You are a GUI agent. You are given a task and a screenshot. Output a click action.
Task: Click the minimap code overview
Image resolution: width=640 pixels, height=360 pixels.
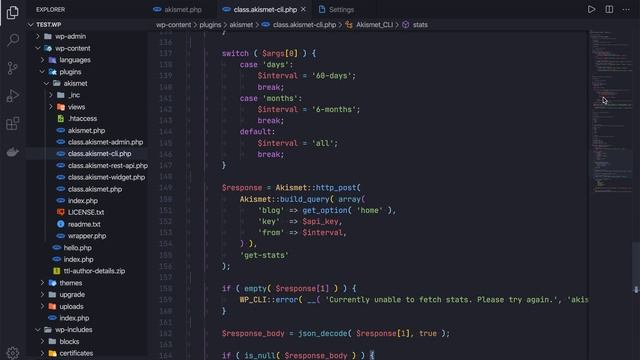611,110
